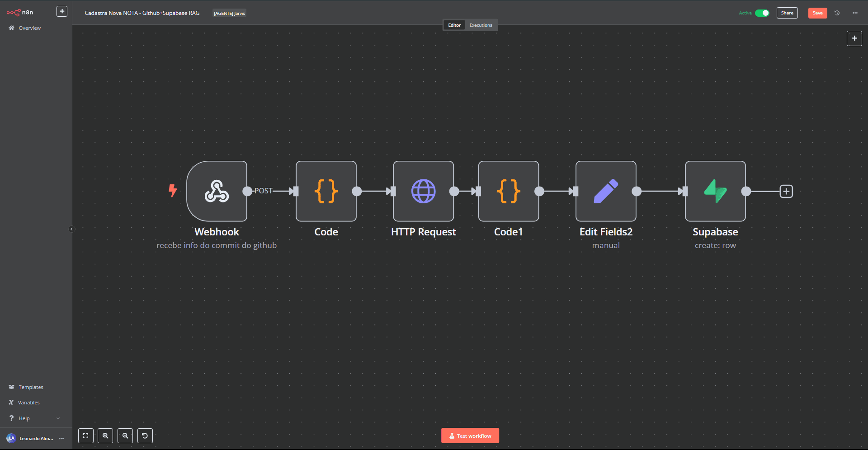
Task: Switch to the Executions tab
Action: click(481, 25)
